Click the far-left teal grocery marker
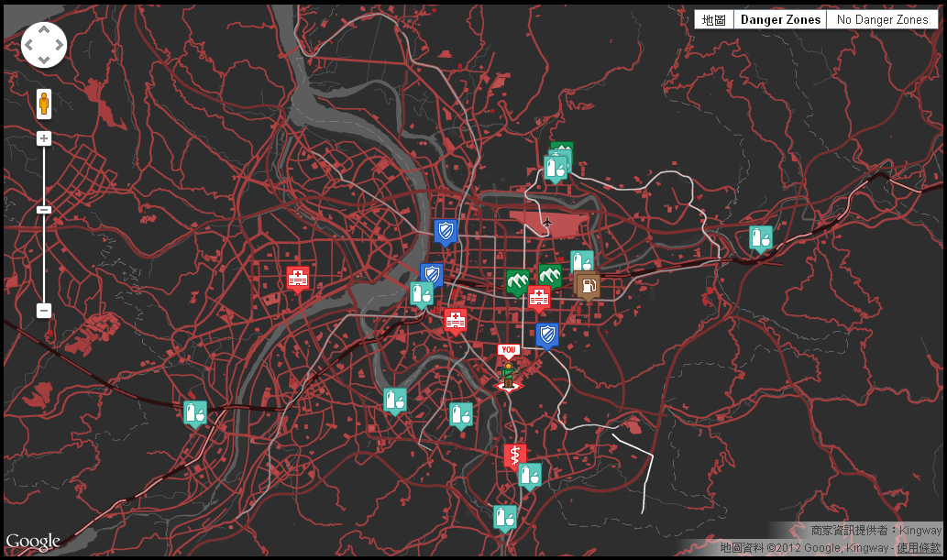 tap(194, 412)
